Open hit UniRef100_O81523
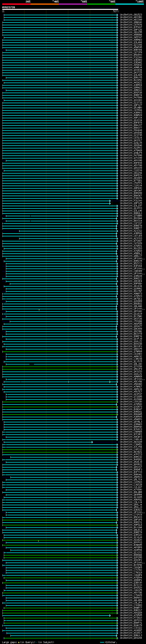146x644 pixels. click(131, 15)
